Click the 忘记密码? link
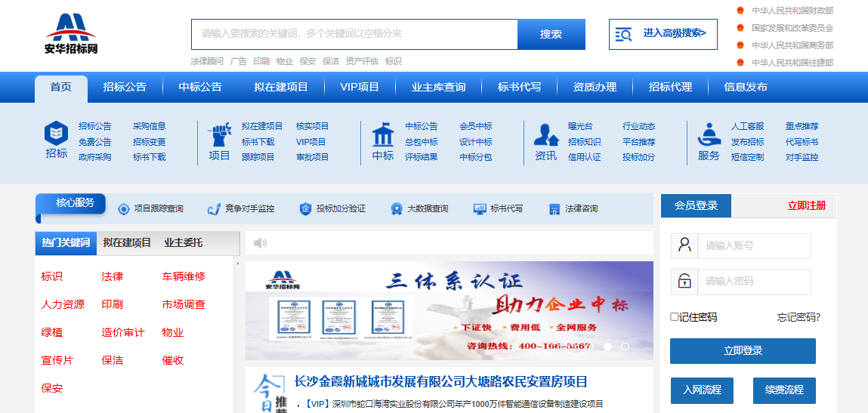The width and height of the screenshot is (868, 413). click(x=798, y=317)
